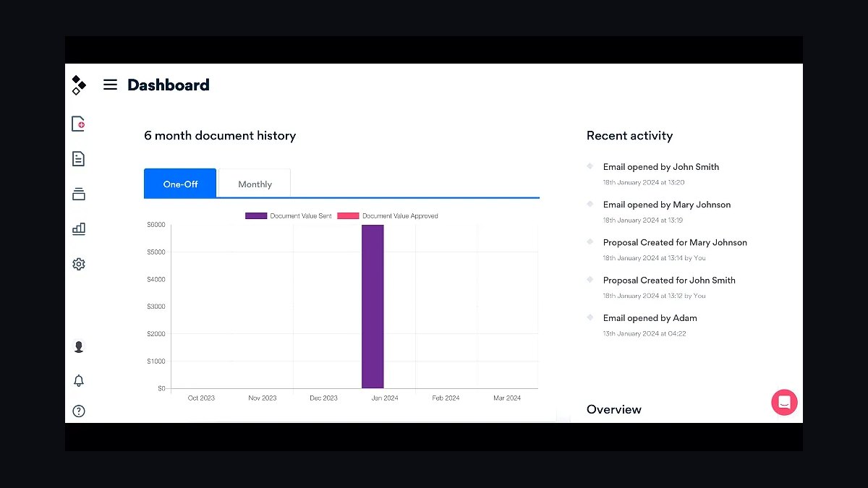
Task: Open 'Email opened by John Smith' activity
Action: tap(661, 167)
